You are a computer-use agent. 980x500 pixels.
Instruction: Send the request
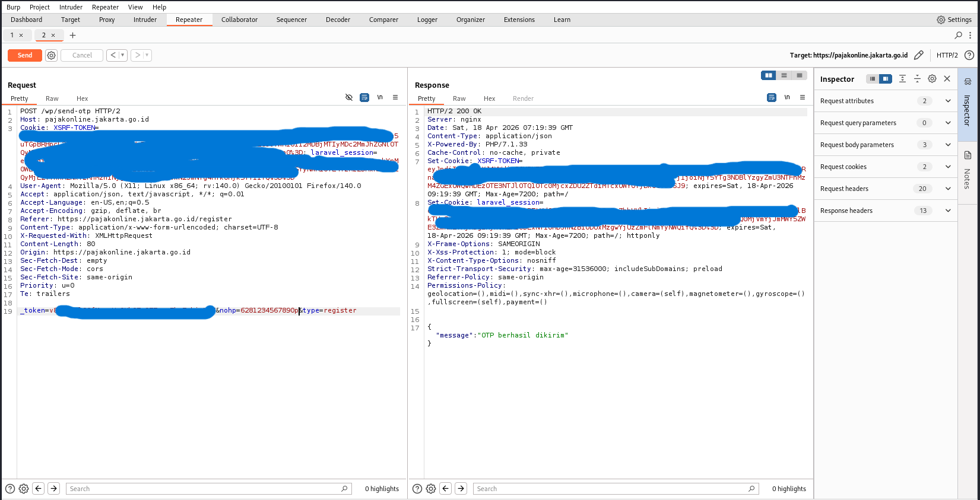click(x=25, y=55)
